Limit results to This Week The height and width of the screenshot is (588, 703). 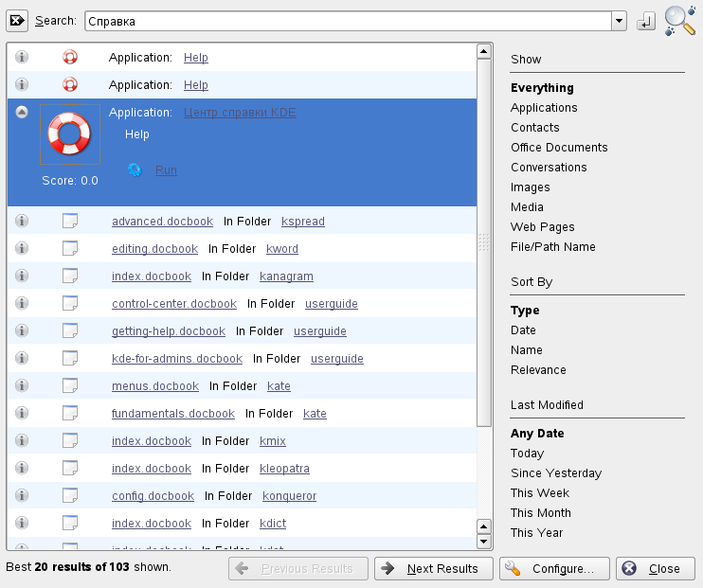[x=540, y=493]
